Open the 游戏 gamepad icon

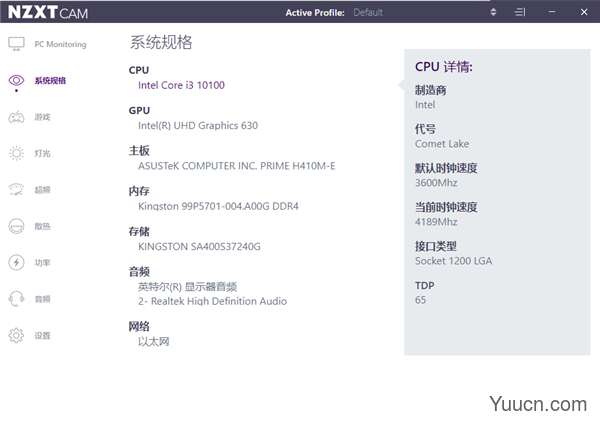tap(16, 117)
